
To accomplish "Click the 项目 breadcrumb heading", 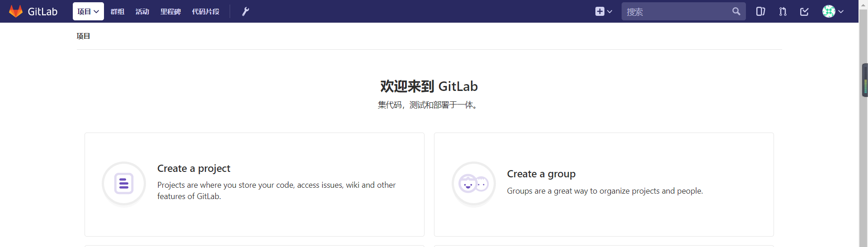I will (x=83, y=36).
